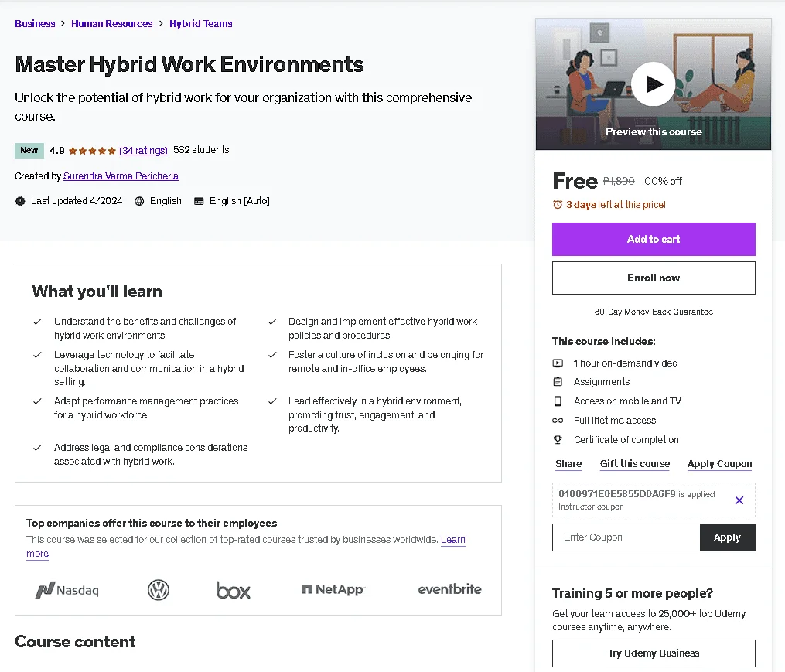Remove the applied instructor coupon

tap(739, 500)
